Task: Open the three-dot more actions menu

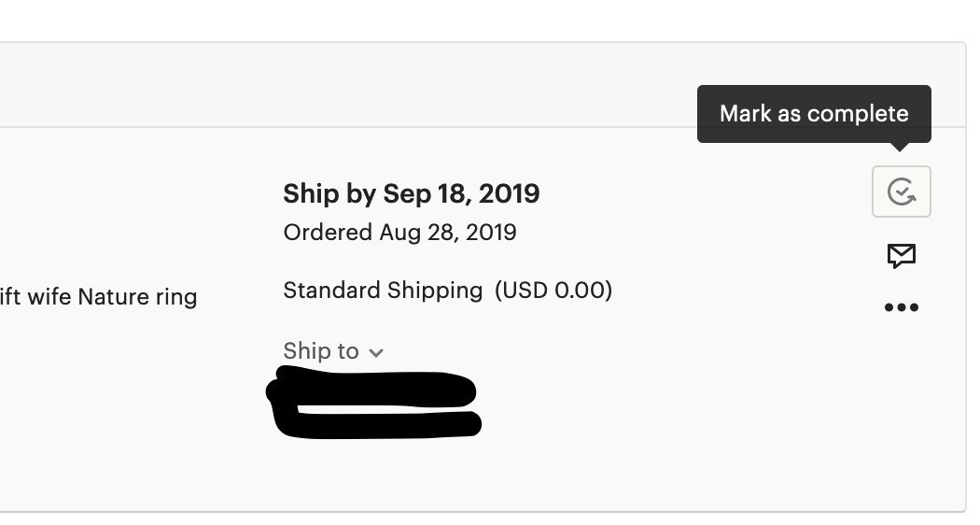Action: point(901,307)
